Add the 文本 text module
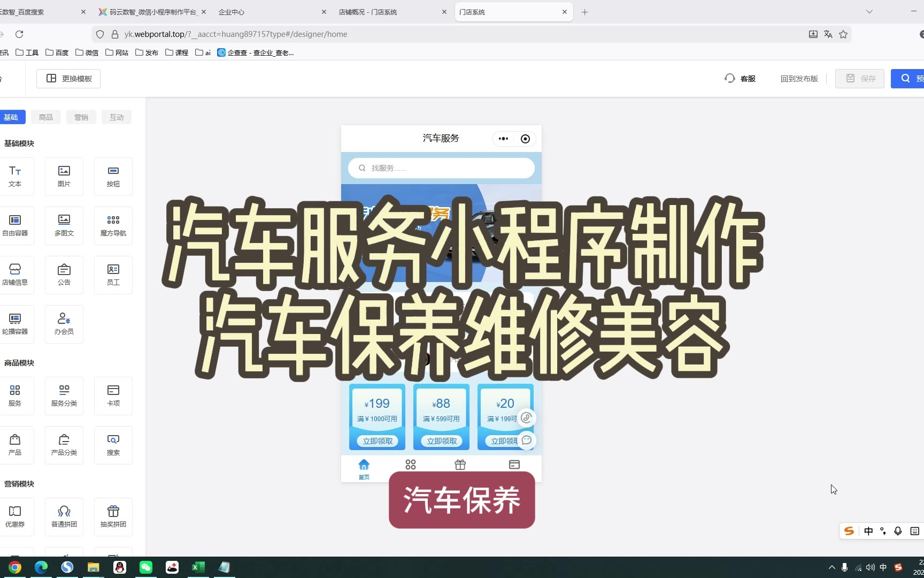The height and width of the screenshot is (578, 924). click(x=15, y=176)
